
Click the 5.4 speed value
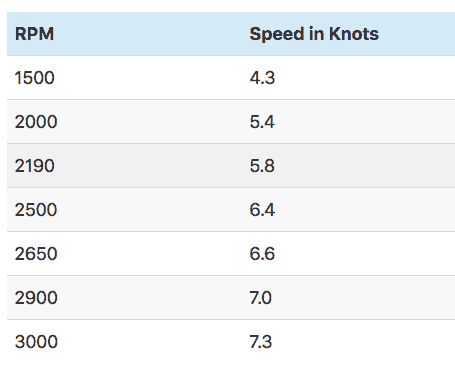pyautogui.click(x=262, y=122)
